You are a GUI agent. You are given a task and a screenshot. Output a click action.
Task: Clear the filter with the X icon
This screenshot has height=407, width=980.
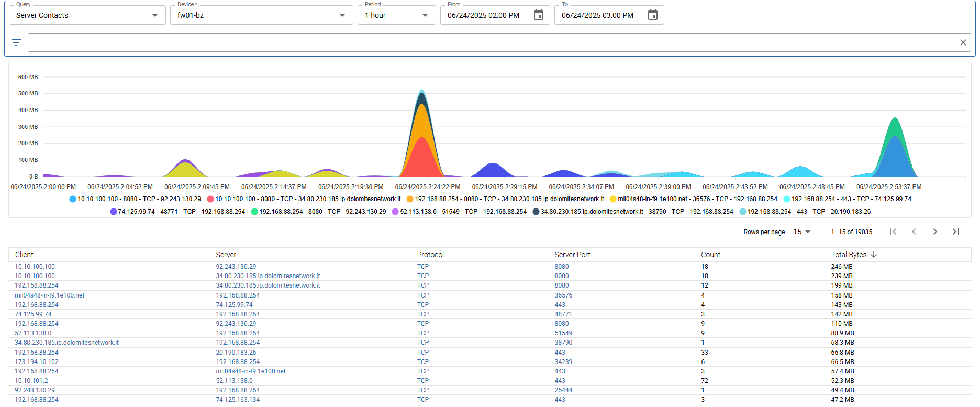click(963, 42)
